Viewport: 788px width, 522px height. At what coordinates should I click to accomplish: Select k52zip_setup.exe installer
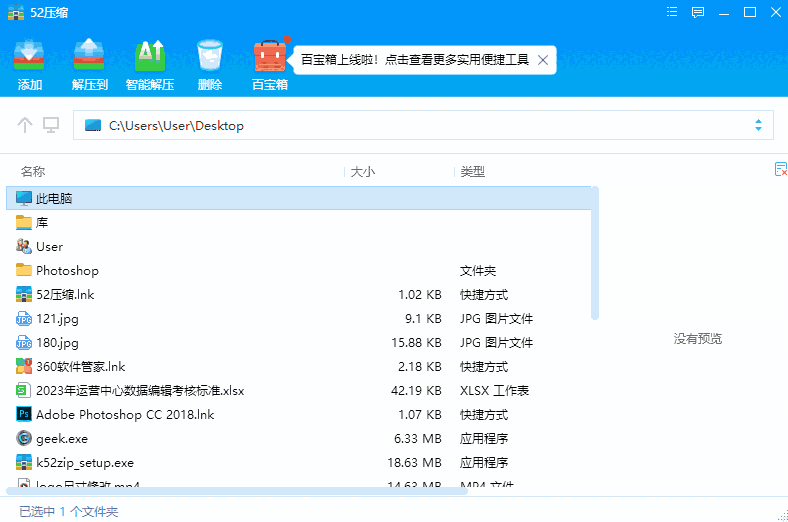tap(299, 463)
